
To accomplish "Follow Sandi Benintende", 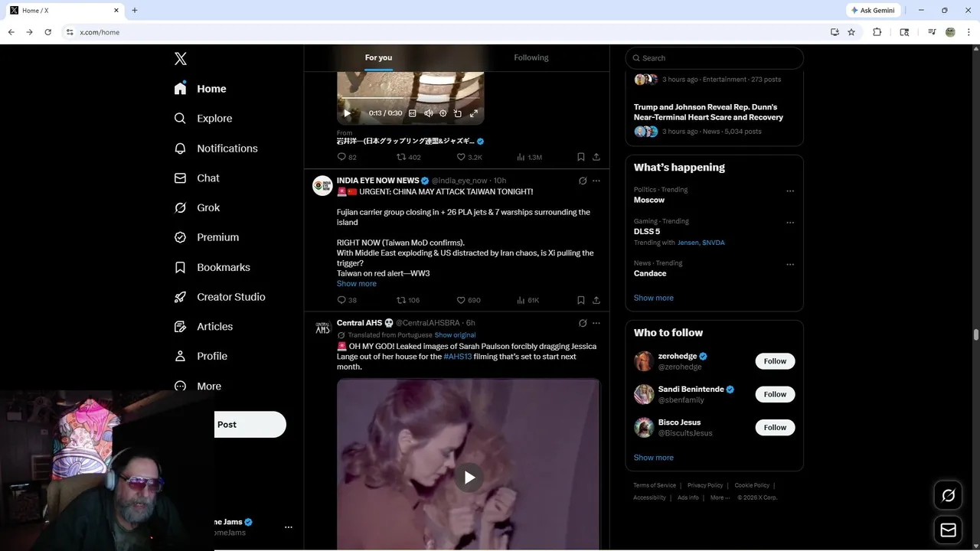I will click(x=775, y=394).
